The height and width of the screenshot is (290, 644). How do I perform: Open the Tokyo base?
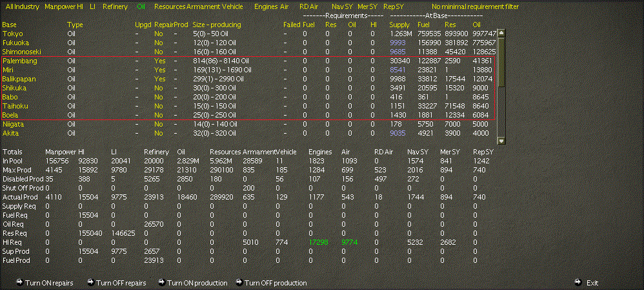click(x=13, y=34)
